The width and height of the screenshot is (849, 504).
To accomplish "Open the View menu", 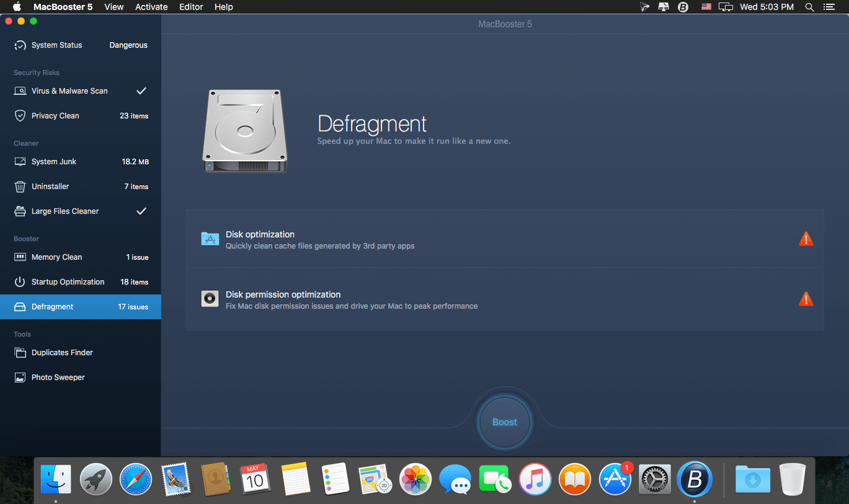I will point(114,7).
